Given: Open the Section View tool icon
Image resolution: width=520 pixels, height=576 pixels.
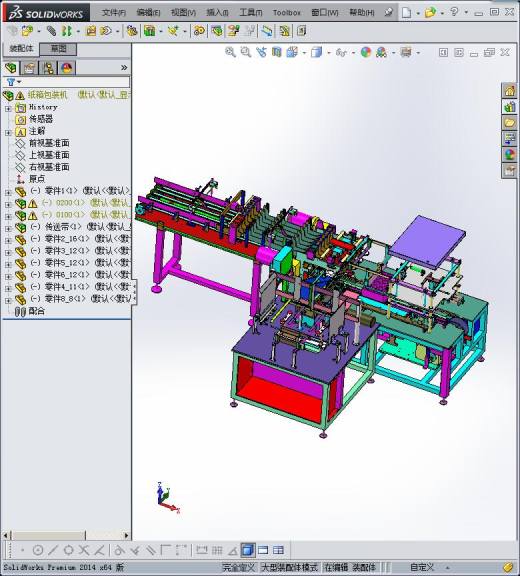Looking at the screenshot, I should 277,52.
